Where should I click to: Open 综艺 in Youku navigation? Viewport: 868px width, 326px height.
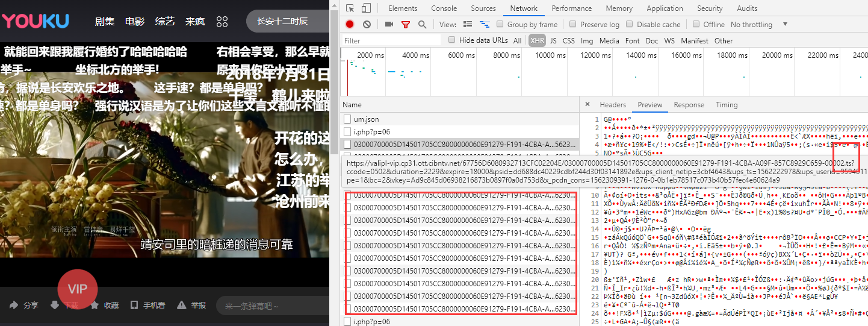[x=165, y=21]
